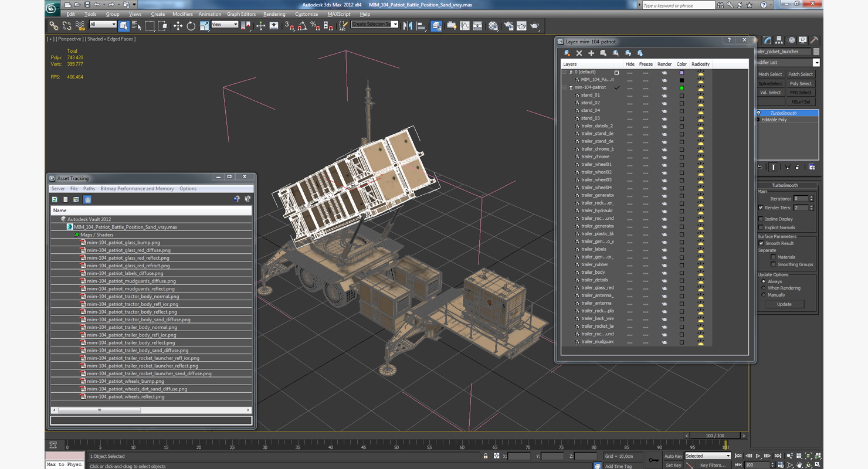This screenshot has height=469, width=868.
Task: Select Editable Poly in modifier stack
Action: [x=774, y=120]
